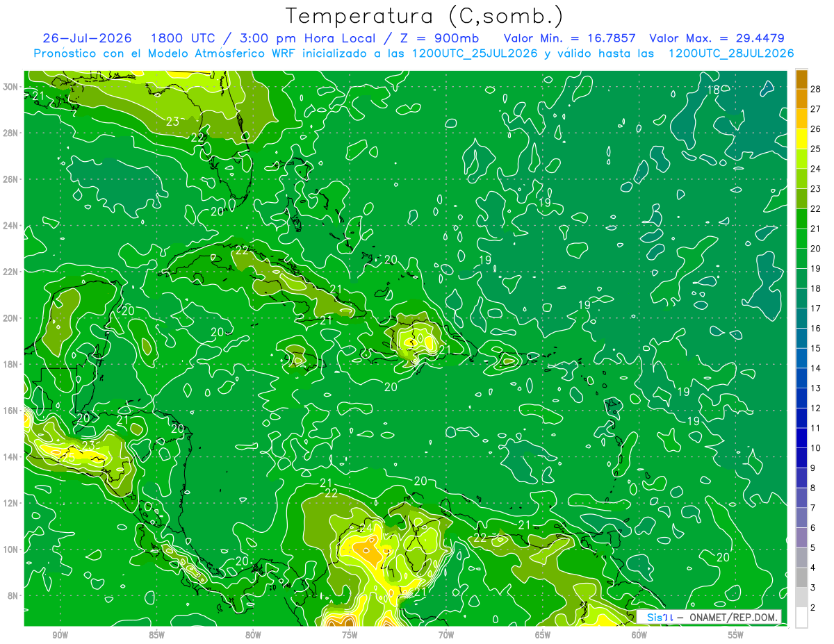Click the color bar label 14
834x644 pixels.
pos(815,368)
